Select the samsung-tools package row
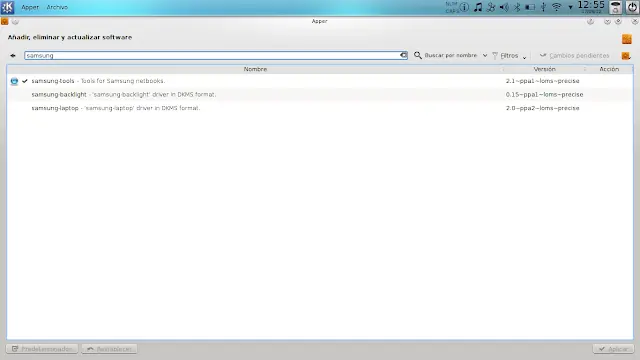Screen dimensions: 640x360 [320, 81]
